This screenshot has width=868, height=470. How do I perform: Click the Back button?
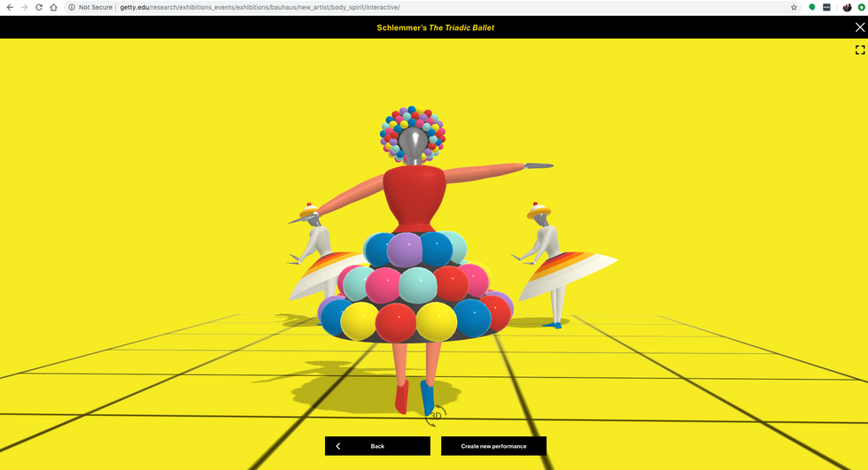click(377, 446)
